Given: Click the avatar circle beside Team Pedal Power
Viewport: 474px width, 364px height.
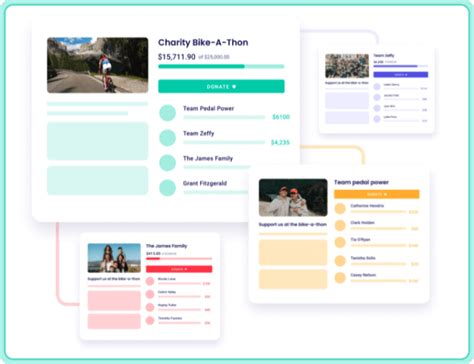Looking at the screenshot, I should [167, 113].
